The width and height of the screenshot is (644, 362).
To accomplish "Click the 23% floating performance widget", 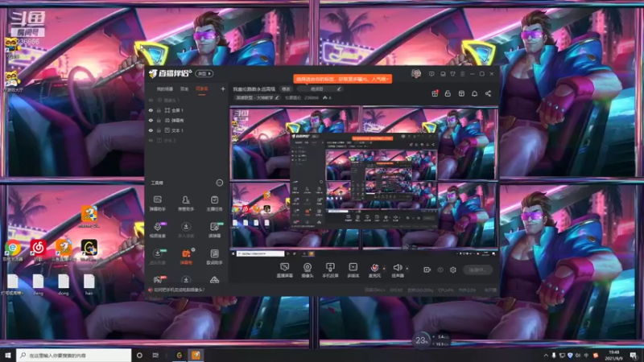I will click(x=420, y=340).
